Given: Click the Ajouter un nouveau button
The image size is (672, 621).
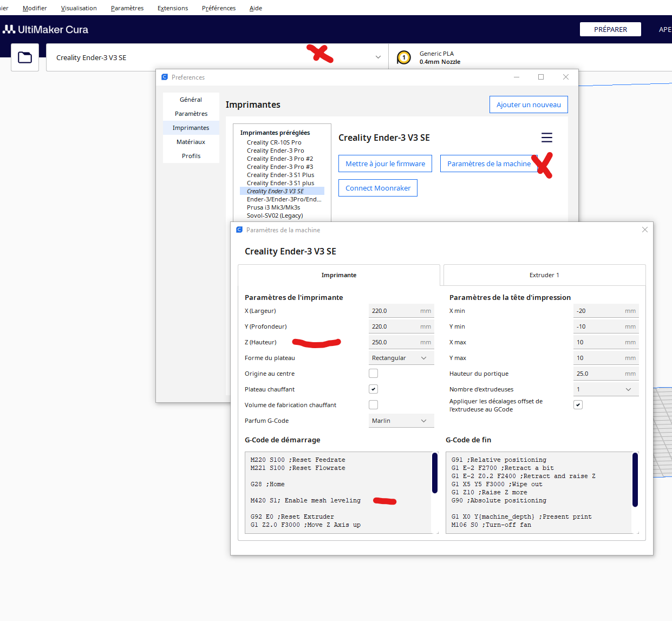Looking at the screenshot, I should coord(529,104).
